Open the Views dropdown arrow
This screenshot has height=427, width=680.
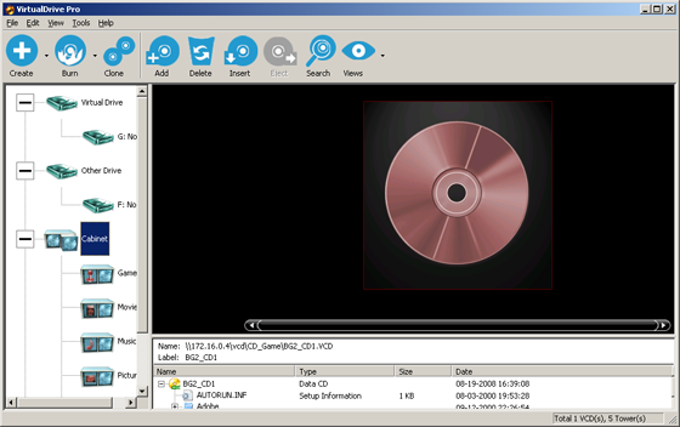[382, 56]
